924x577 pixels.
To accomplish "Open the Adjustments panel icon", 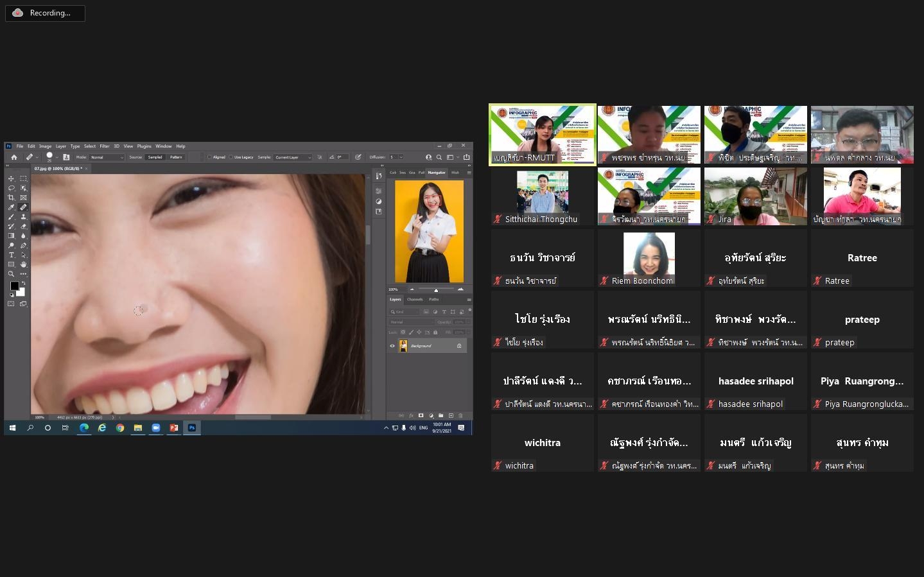I will (379, 201).
